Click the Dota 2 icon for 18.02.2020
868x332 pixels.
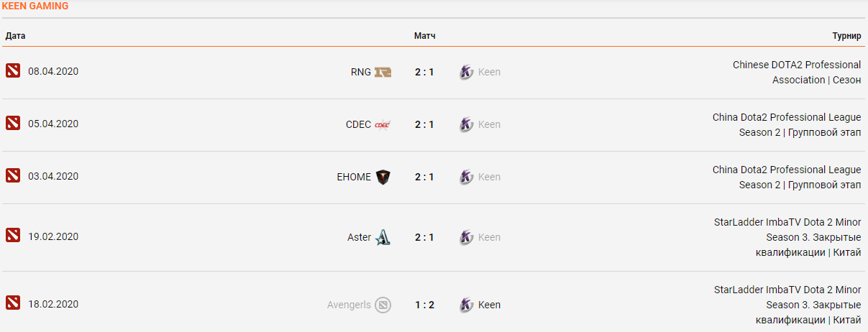pyautogui.click(x=13, y=304)
